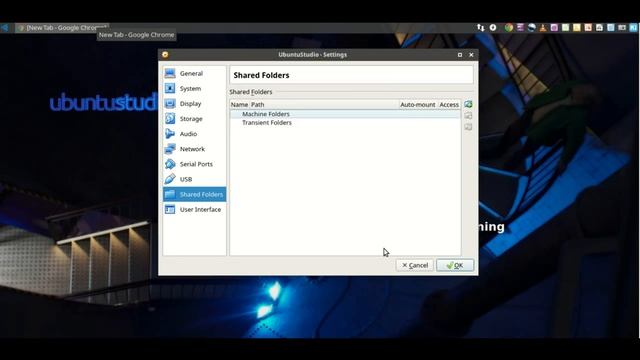Go to the Audio settings category
640x360 pixels.
pos(194,134)
